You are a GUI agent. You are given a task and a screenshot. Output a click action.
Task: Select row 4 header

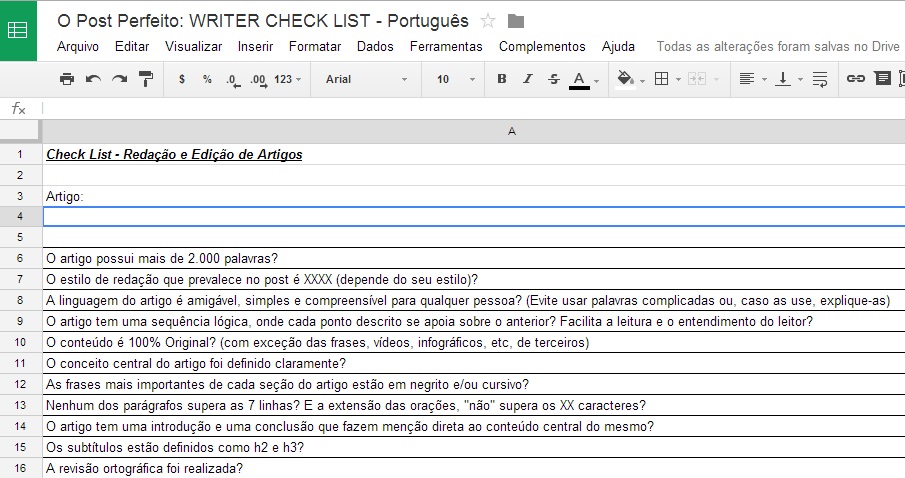click(x=21, y=216)
